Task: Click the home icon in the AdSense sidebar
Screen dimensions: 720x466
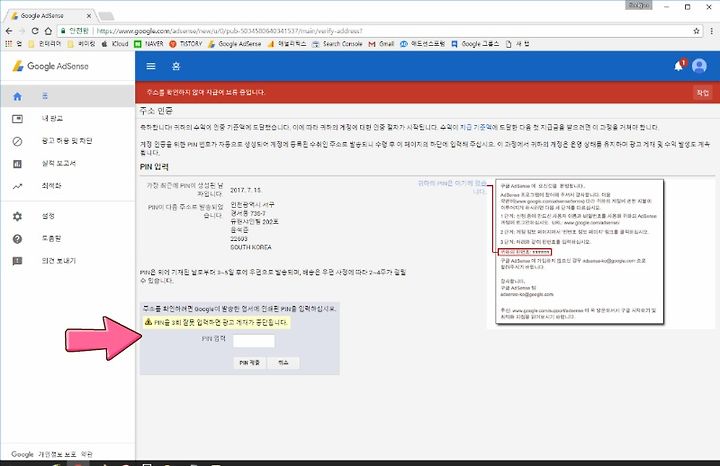Action: coord(17,96)
